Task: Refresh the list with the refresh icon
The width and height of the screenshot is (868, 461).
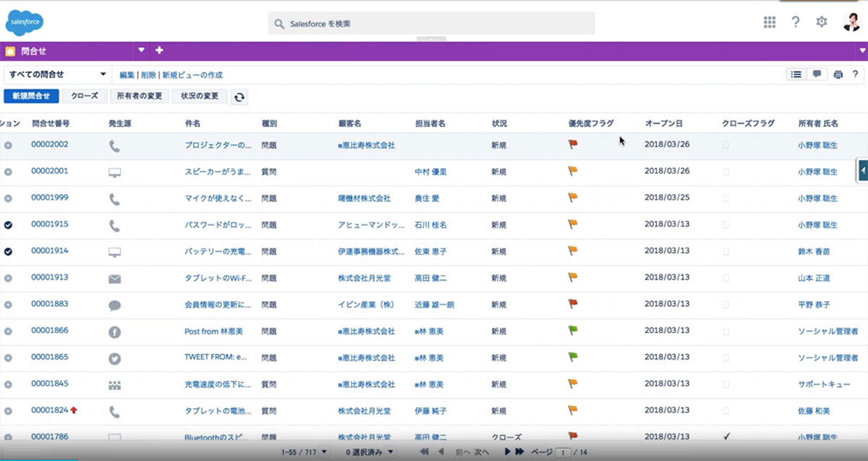Action: point(239,97)
